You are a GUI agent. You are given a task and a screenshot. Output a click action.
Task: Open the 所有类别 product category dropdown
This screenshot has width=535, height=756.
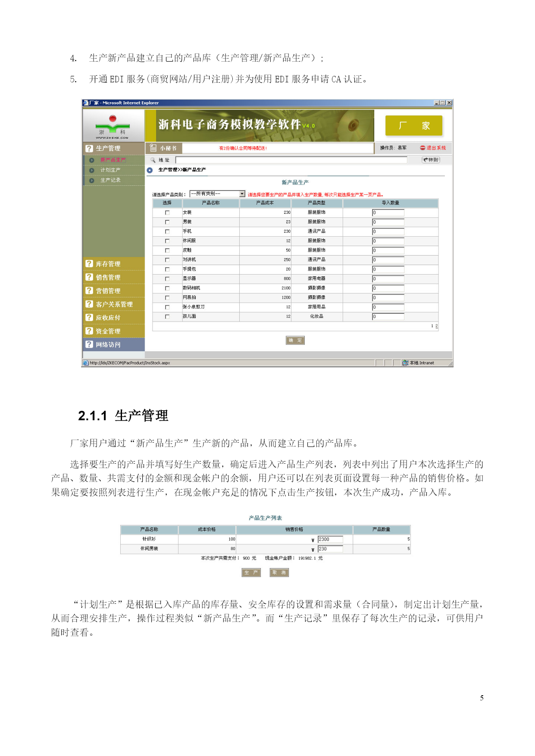click(217, 194)
